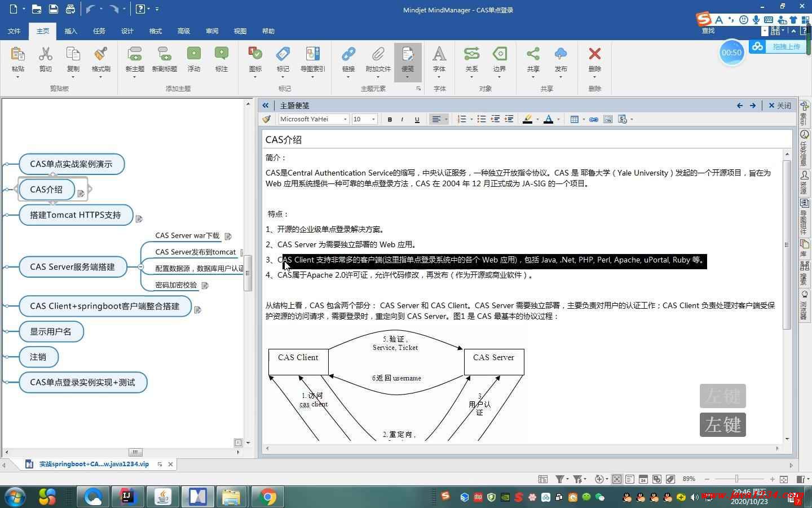Toggle show tags view in status bar

click(670, 479)
